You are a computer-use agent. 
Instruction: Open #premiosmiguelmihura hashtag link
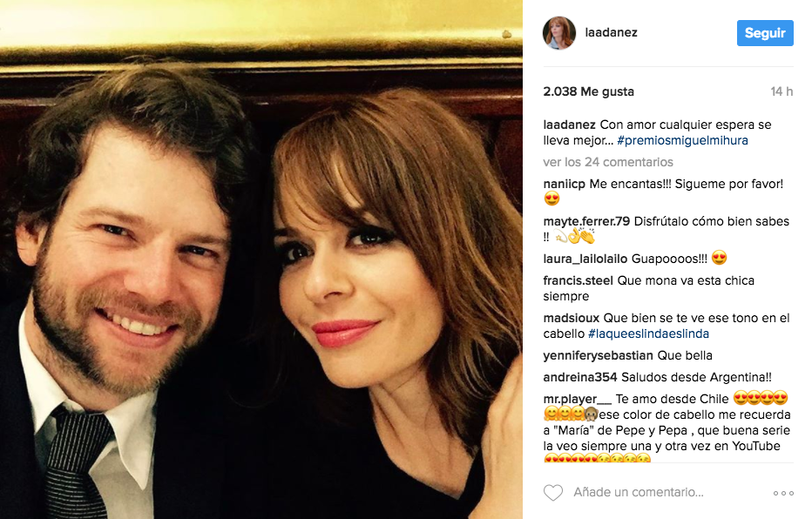click(x=682, y=140)
